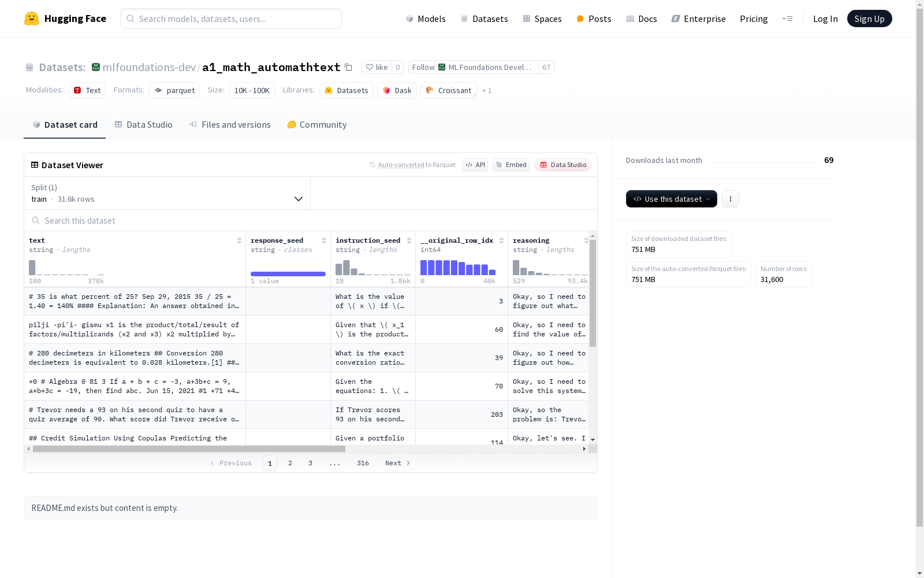
Task: Open Docs in the top navigation
Action: tap(642, 18)
